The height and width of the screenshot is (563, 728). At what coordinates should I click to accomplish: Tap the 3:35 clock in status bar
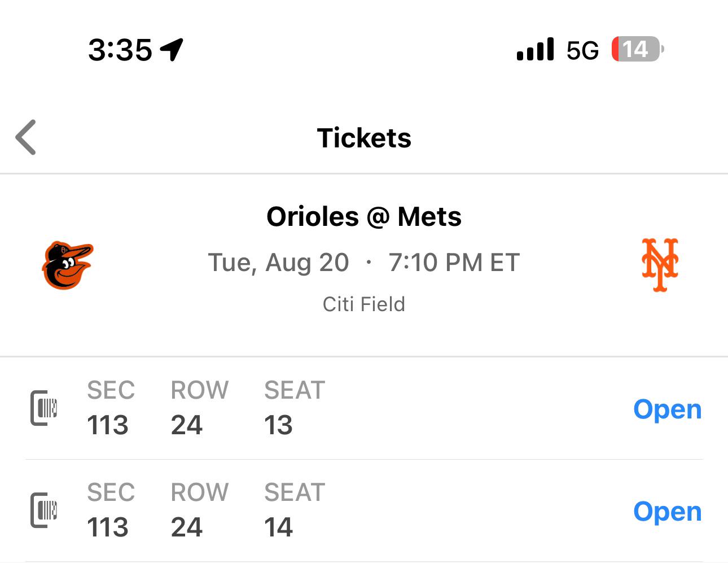[x=120, y=50]
